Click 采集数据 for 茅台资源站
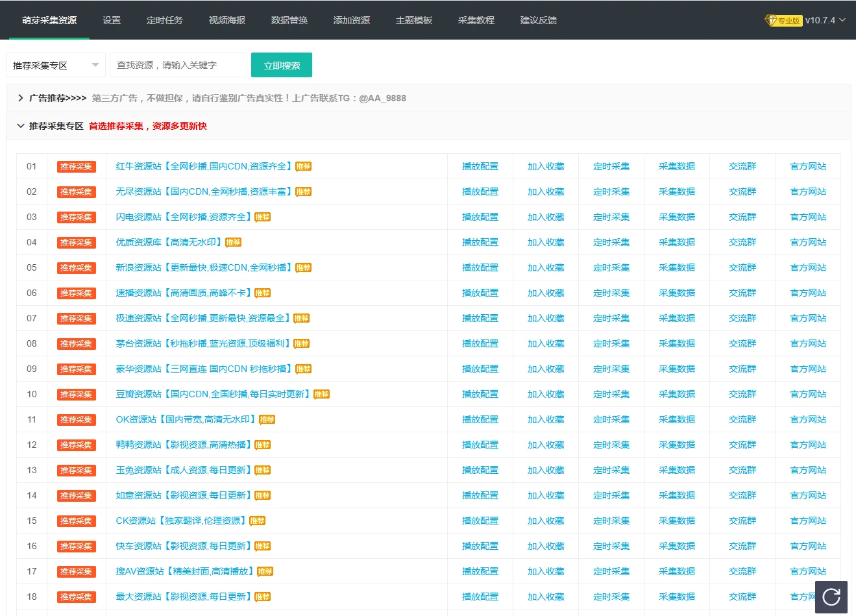This screenshot has height=616, width=856. [x=677, y=343]
